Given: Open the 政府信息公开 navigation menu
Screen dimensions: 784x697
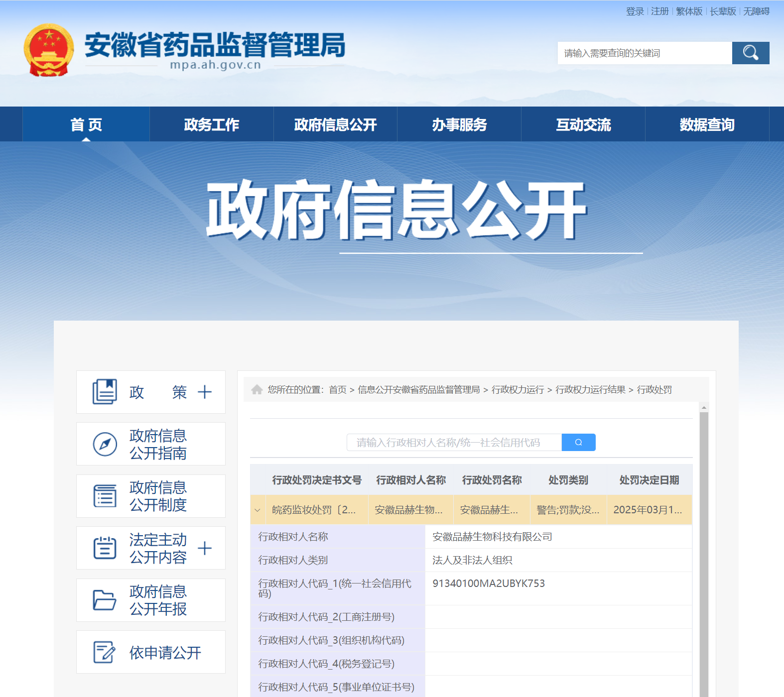Looking at the screenshot, I should (x=335, y=124).
